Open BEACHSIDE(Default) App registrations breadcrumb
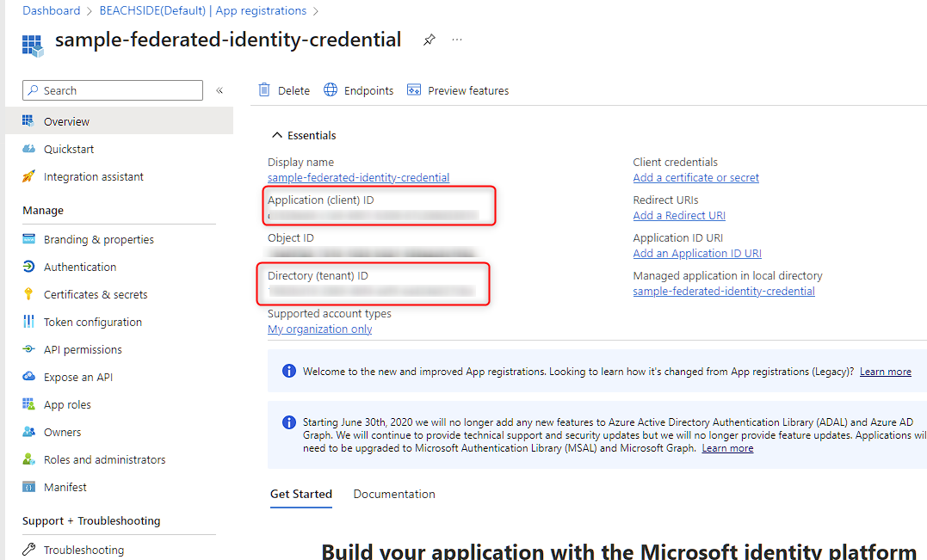The width and height of the screenshot is (927, 560). (x=203, y=10)
